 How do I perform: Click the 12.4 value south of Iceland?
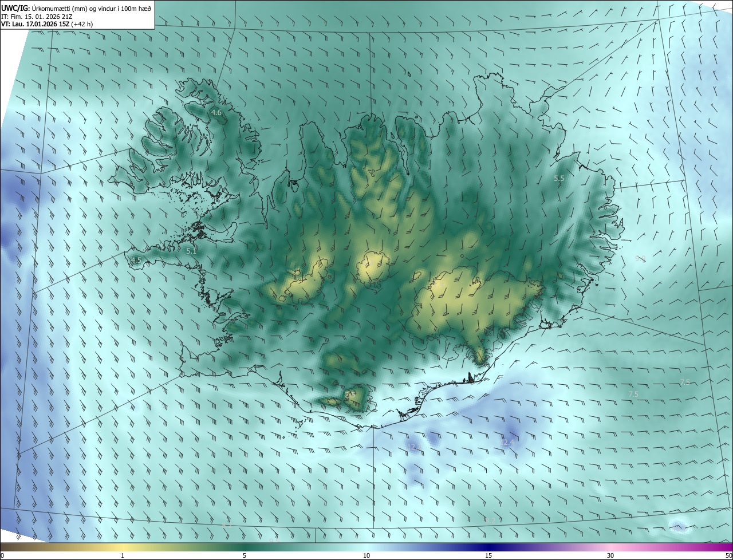(x=507, y=443)
